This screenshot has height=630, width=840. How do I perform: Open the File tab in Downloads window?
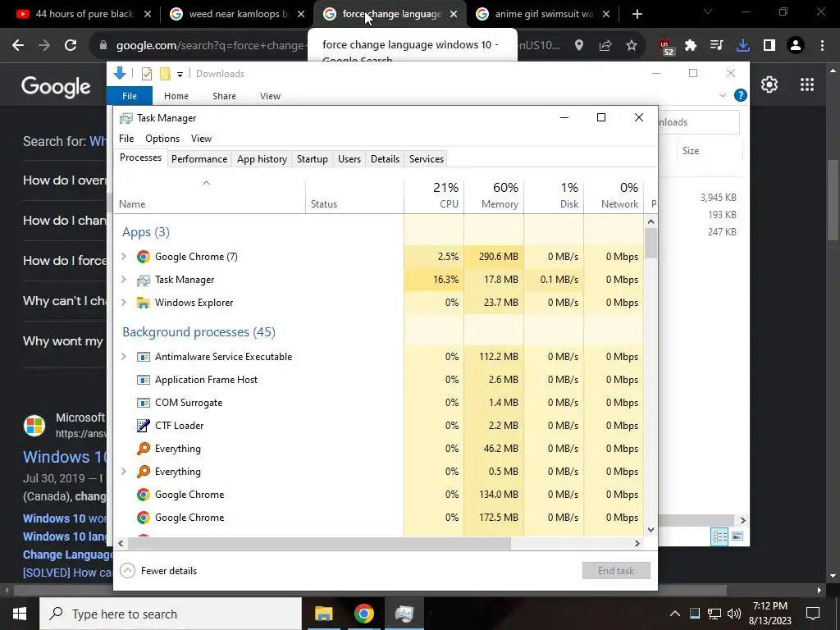pyautogui.click(x=130, y=96)
